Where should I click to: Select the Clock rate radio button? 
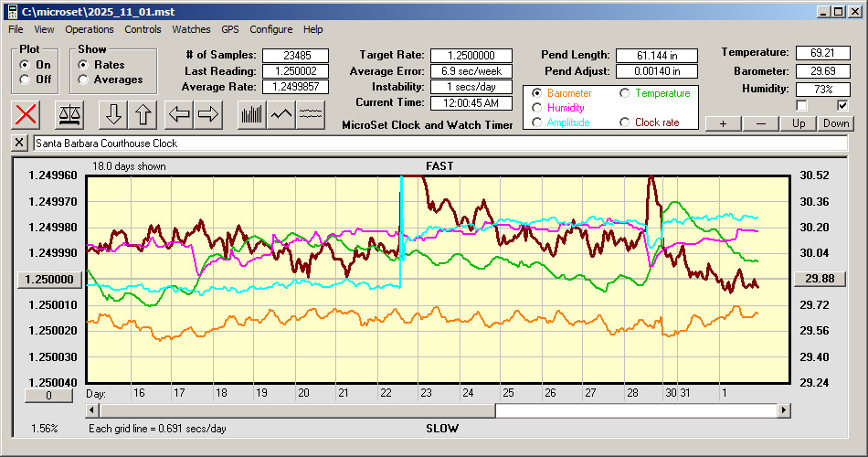(625, 122)
